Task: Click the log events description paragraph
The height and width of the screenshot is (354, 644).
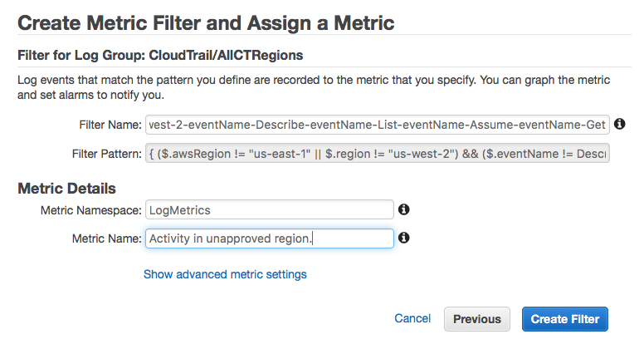Action: click(314, 87)
